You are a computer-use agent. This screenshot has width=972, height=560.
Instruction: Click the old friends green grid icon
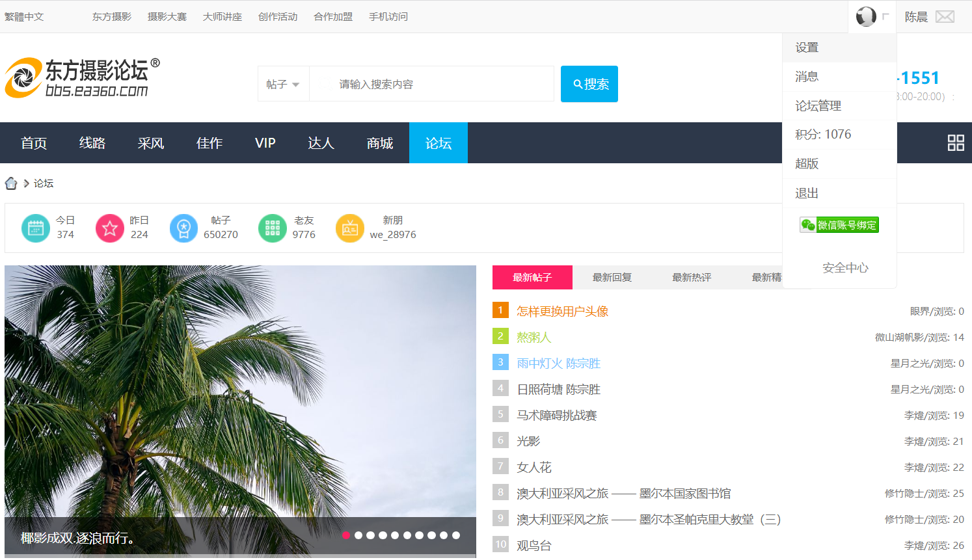click(272, 228)
